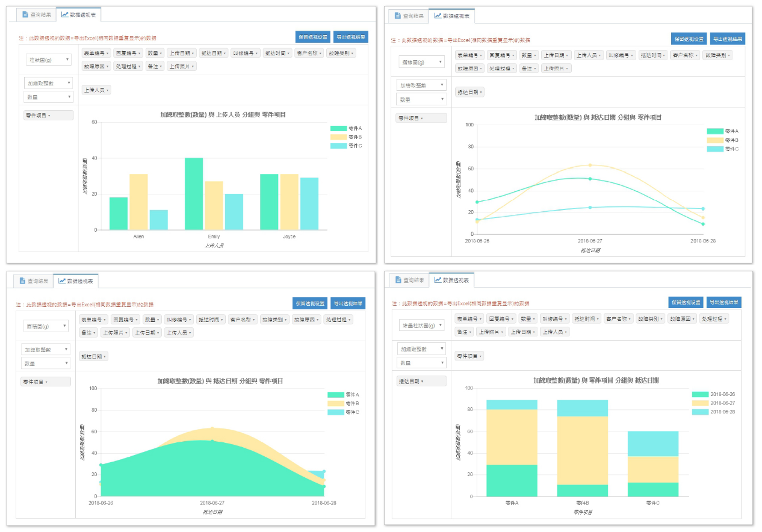Toggle 2018-06-28 series in stacked chart legend

click(701, 412)
